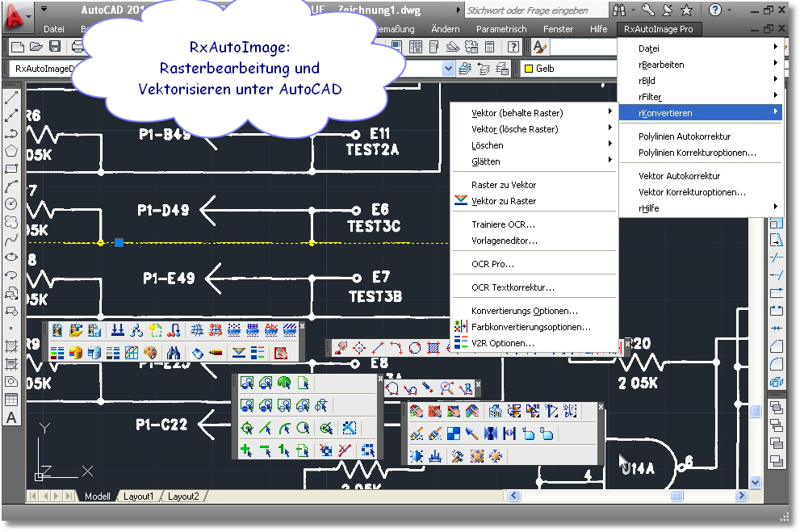
Task: Click the green minus remove-selection icon
Action: tap(266, 450)
